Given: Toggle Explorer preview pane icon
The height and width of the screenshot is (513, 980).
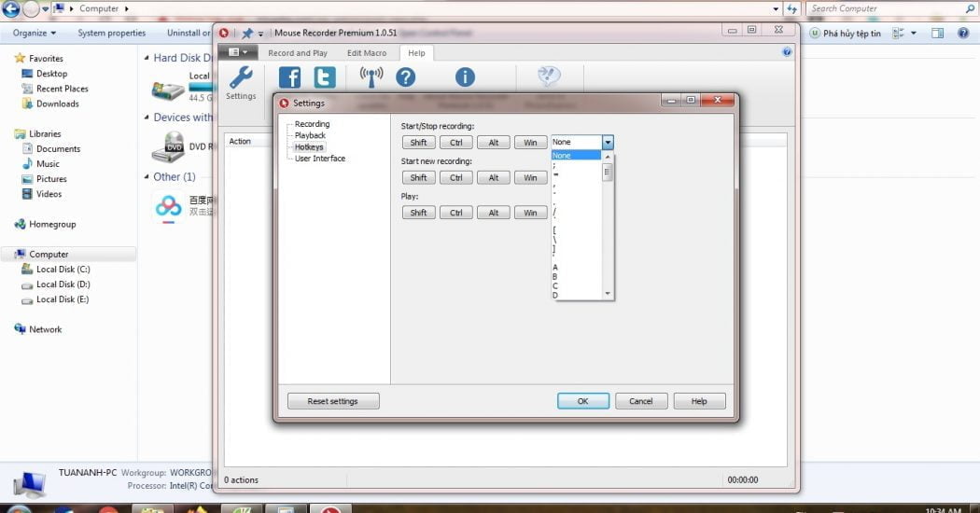Looking at the screenshot, I should [937, 34].
